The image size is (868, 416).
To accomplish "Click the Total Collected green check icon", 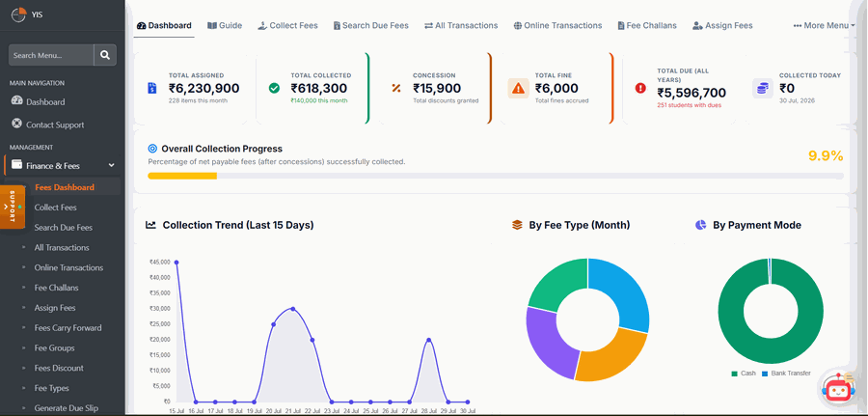I will point(274,88).
